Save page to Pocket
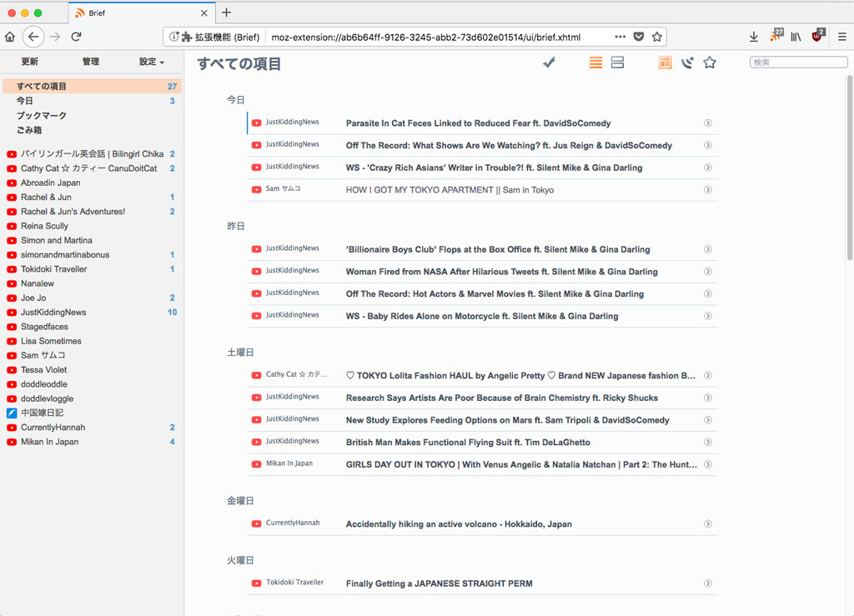The height and width of the screenshot is (616, 854). point(639,37)
